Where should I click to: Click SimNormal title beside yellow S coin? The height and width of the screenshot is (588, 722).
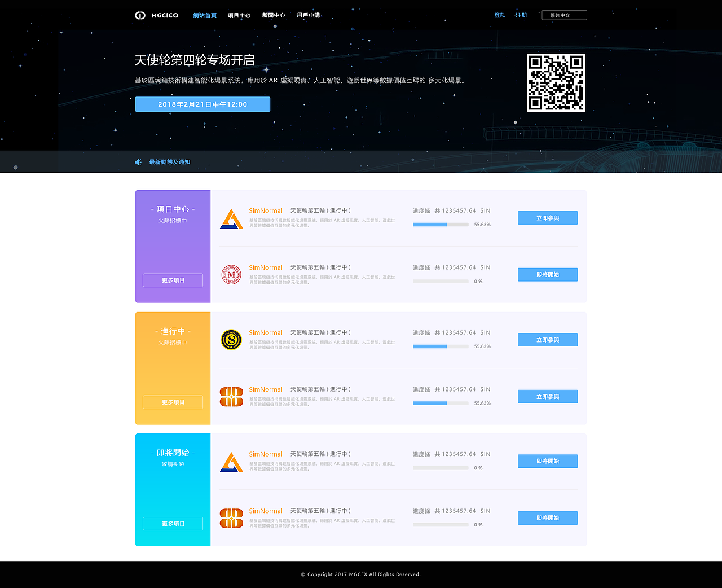click(266, 332)
